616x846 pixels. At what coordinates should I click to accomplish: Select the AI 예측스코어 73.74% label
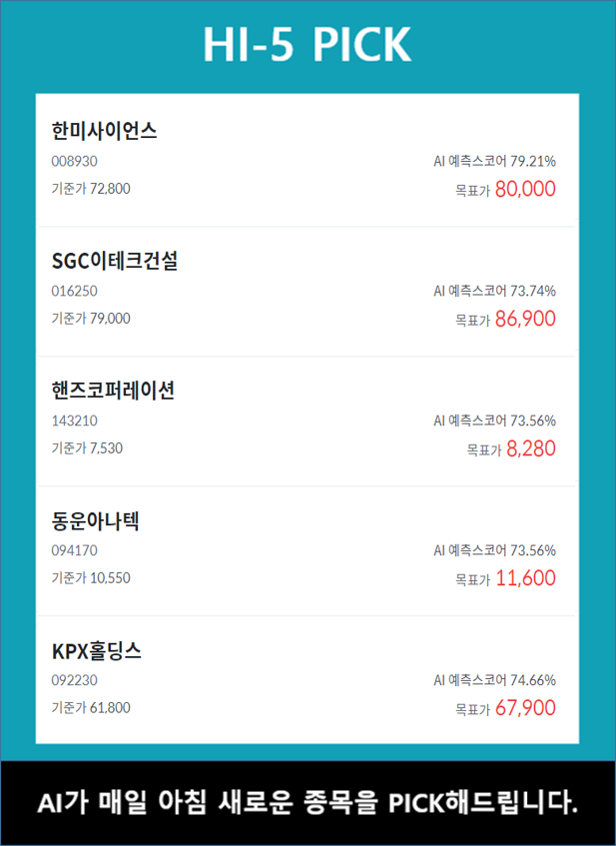(494, 291)
